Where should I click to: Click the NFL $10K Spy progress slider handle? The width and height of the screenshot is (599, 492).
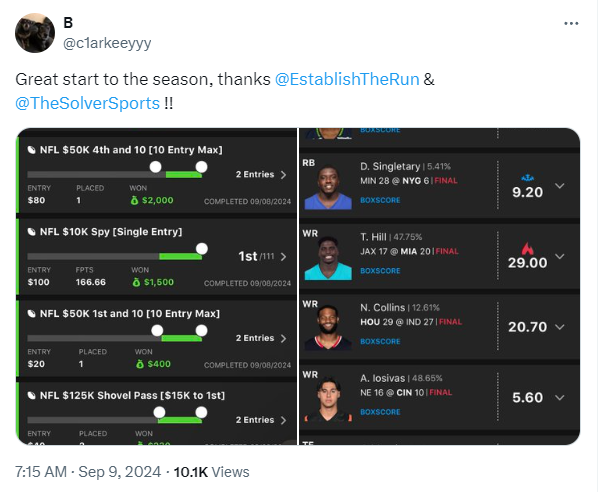pos(202,249)
